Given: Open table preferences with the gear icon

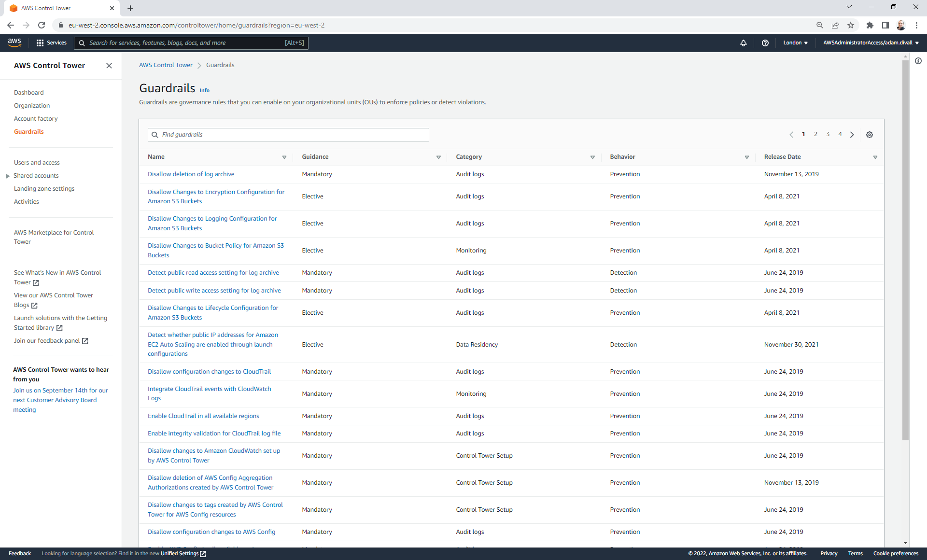Looking at the screenshot, I should [x=869, y=134].
